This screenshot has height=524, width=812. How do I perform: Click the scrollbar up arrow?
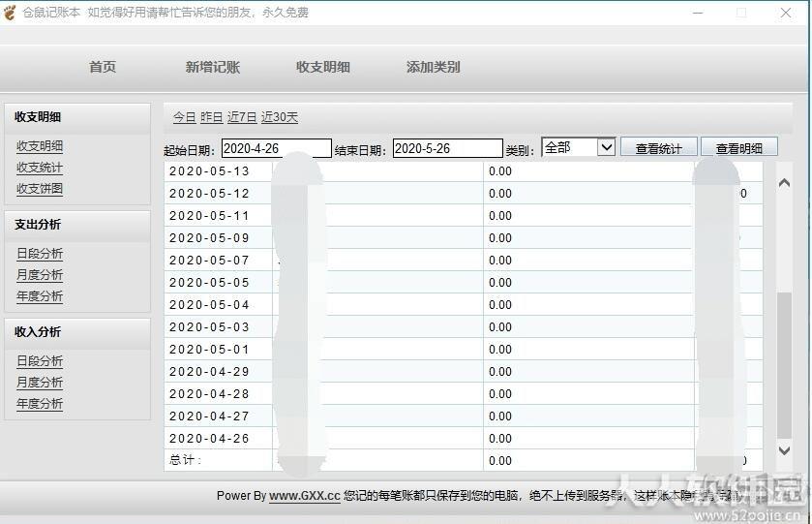[784, 182]
